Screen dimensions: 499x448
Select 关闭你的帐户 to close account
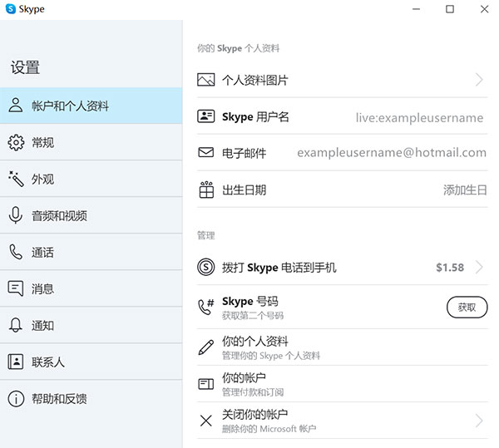tap(342, 421)
